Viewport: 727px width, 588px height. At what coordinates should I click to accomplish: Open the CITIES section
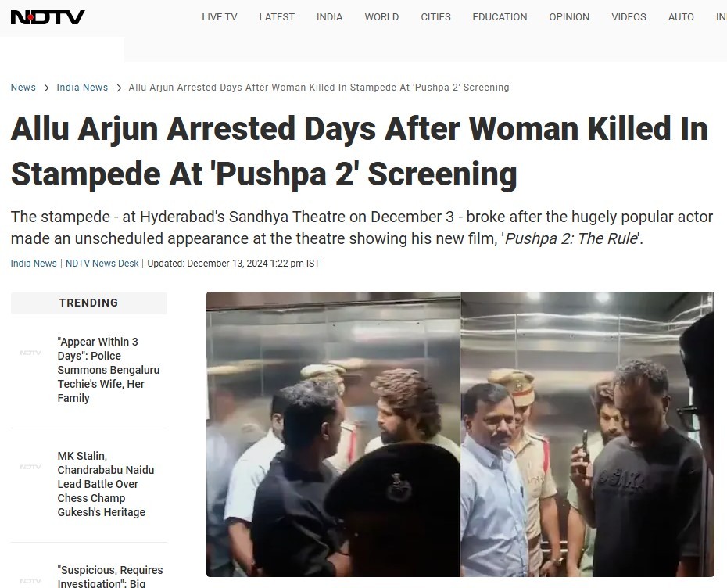(436, 17)
